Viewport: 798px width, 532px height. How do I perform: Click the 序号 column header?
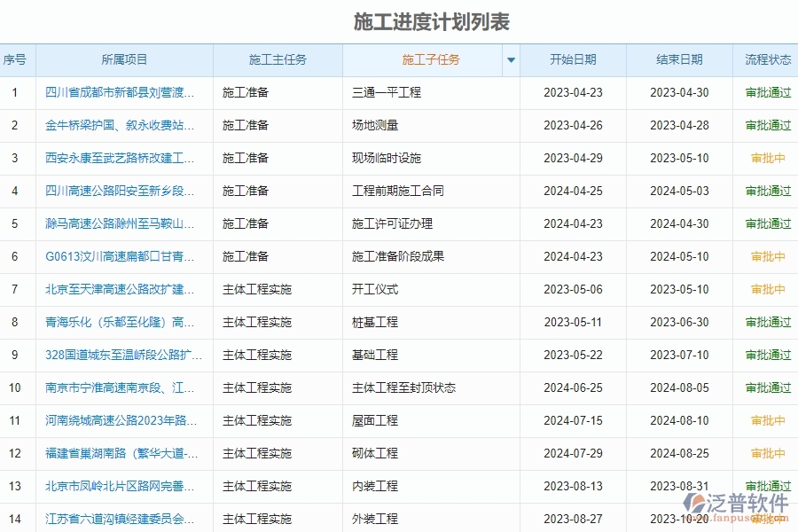[x=15, y=59]
